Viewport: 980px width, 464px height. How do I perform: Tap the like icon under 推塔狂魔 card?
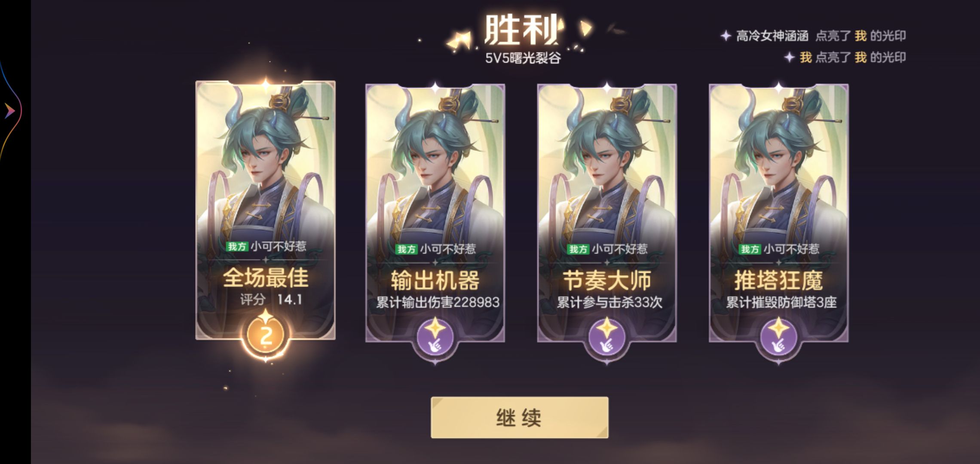[x=778, y=337]
